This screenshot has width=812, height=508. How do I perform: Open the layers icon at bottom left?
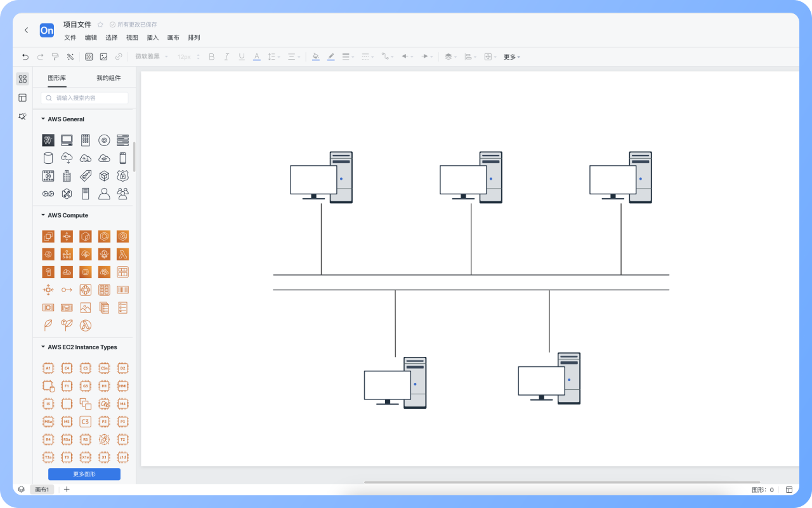point(22,490)
